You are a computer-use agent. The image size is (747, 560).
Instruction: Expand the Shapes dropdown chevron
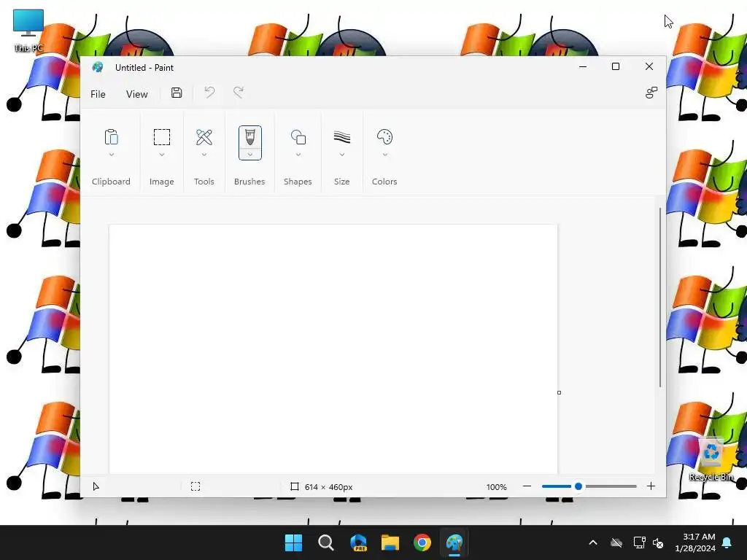coord(298,155)
